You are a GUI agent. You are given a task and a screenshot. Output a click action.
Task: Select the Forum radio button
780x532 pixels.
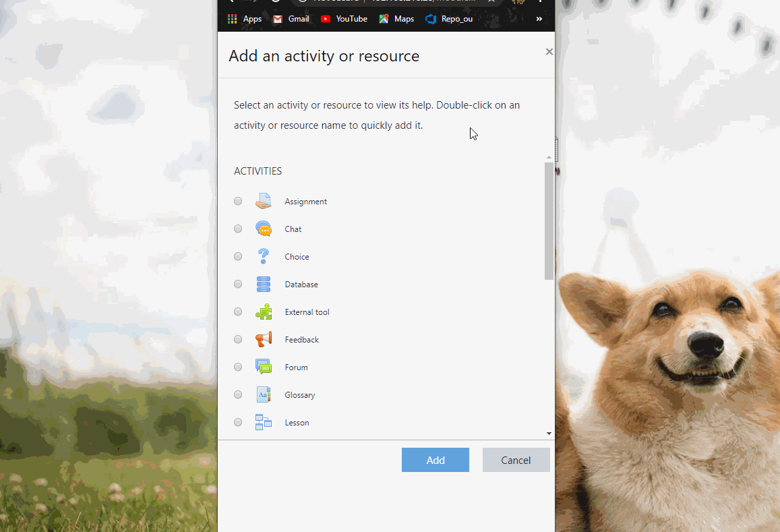pos(238,367)
